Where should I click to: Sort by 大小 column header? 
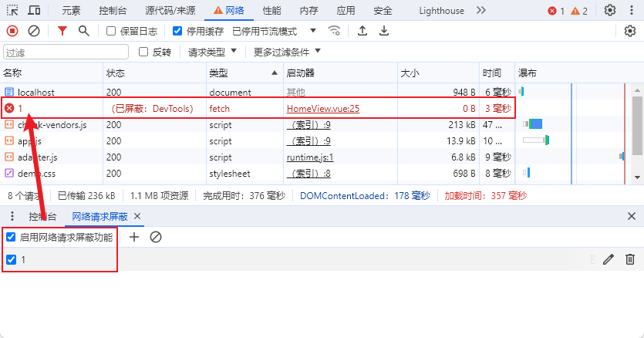[438, 73]
